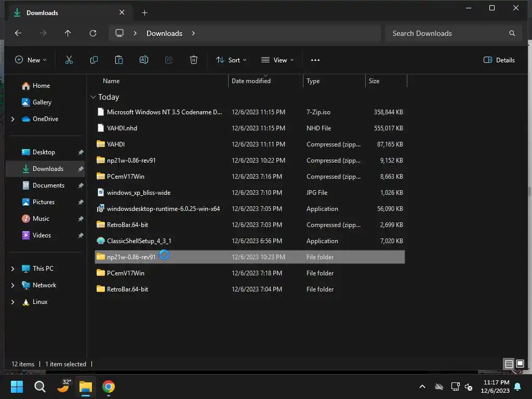
Task: Open the New dropdown menu
Action: tap(31, 60)
